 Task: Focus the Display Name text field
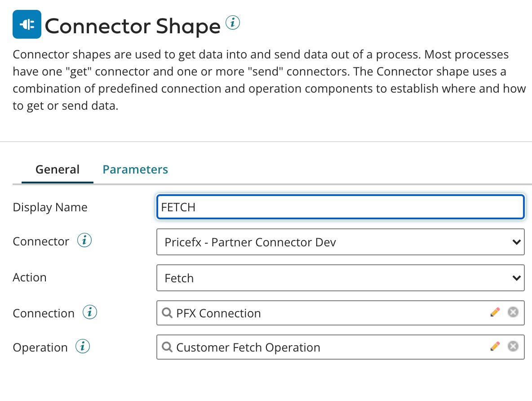340,207
